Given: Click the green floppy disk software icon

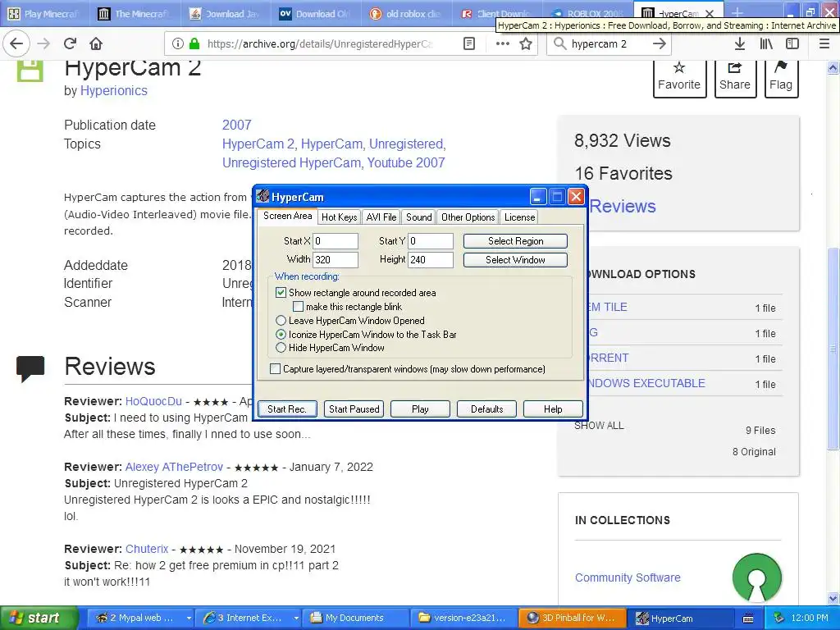Looking at the screenshot, I should [x=30, y=71].
